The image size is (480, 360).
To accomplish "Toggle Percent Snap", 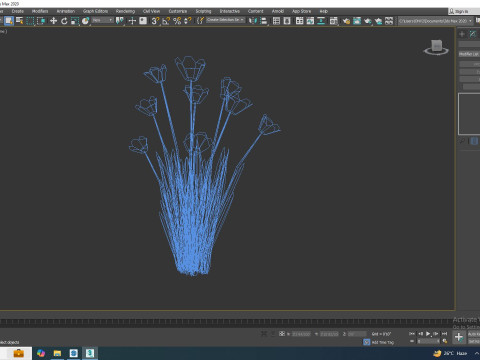I will click(x=177, y=21).
